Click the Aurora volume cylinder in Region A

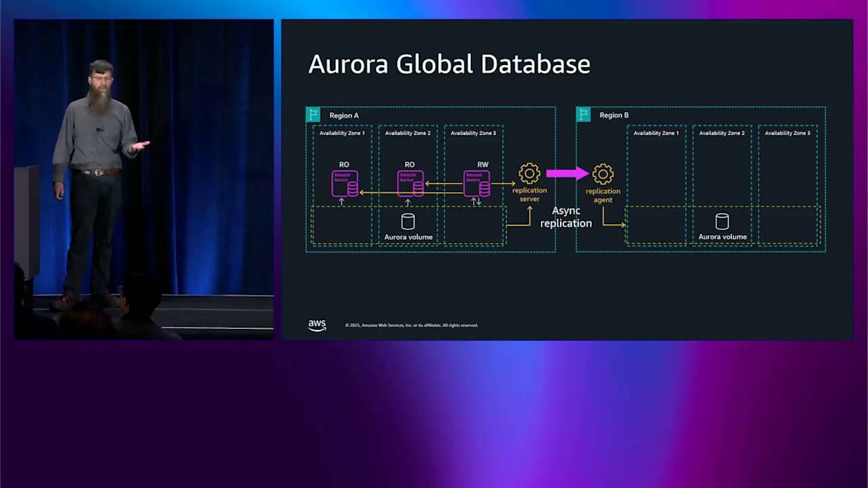408,221
